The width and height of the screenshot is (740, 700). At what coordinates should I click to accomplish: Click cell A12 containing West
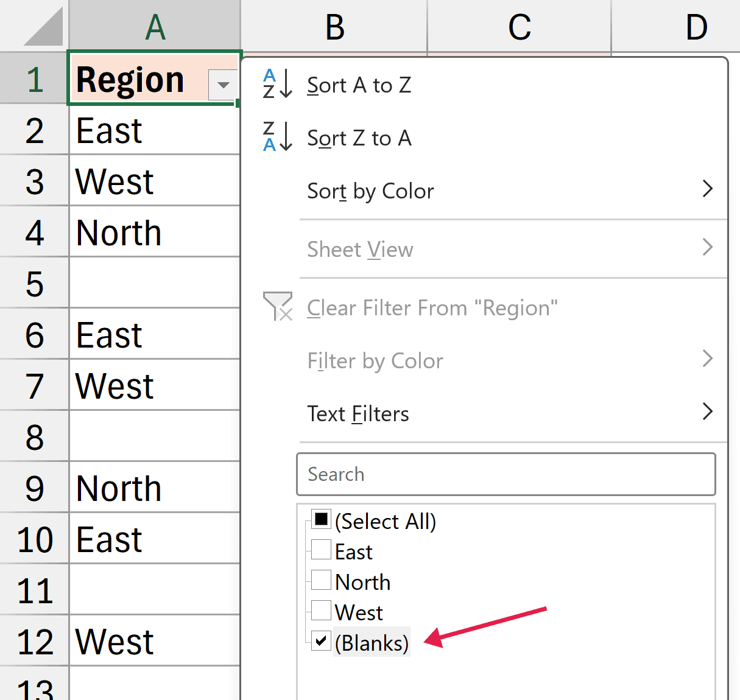click(x=155, y=642)
